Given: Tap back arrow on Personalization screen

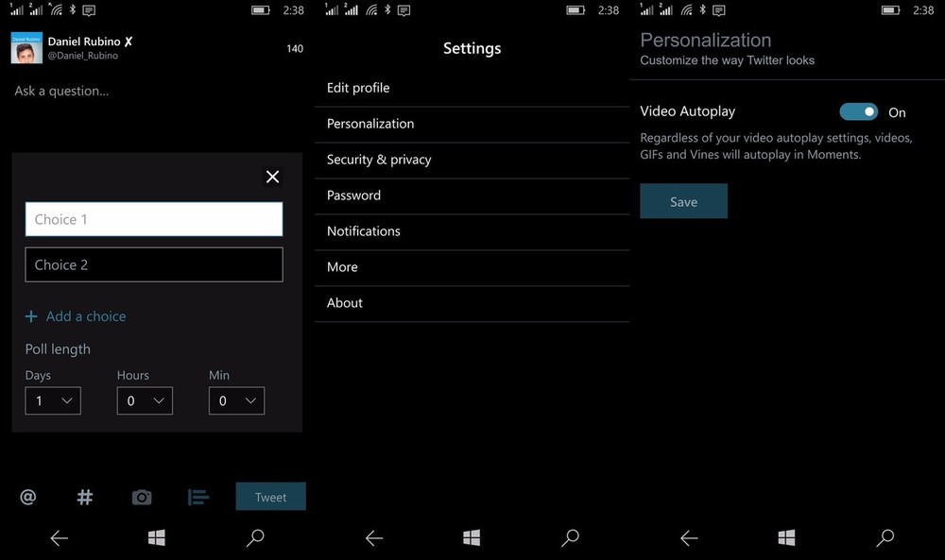Looking at the screenshot, I should pos(689,537).
